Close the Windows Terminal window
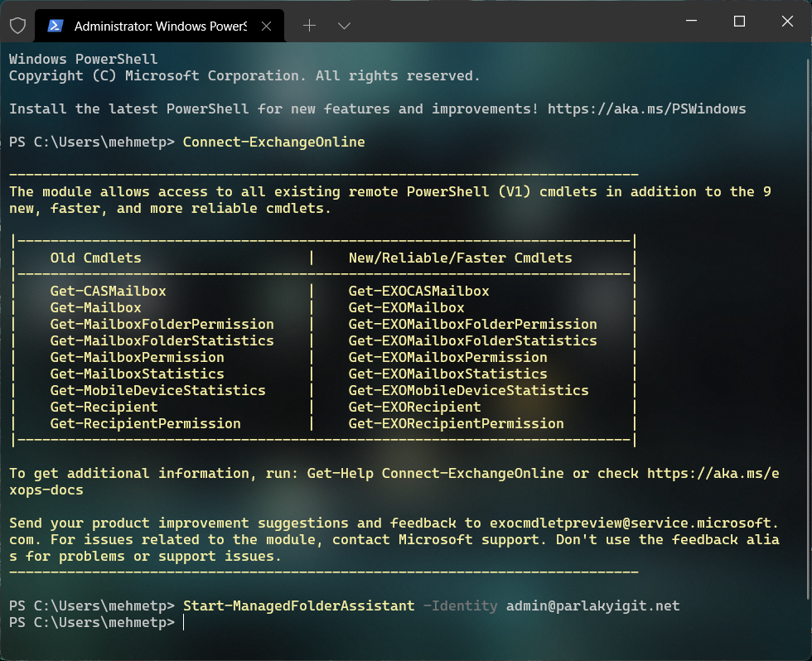Image resolution: width=812 pixels, height=661 pixels. tap(787, 22)
